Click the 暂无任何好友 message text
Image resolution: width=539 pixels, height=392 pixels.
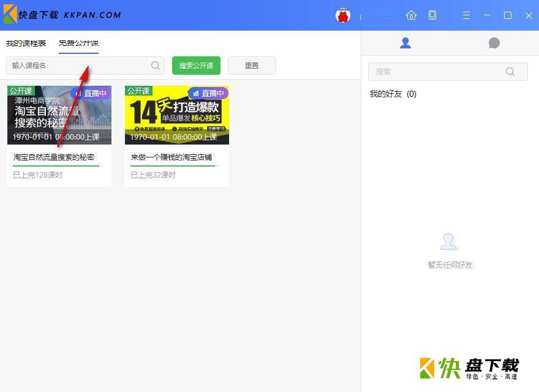pyautogui.click(x=450, y=265)
